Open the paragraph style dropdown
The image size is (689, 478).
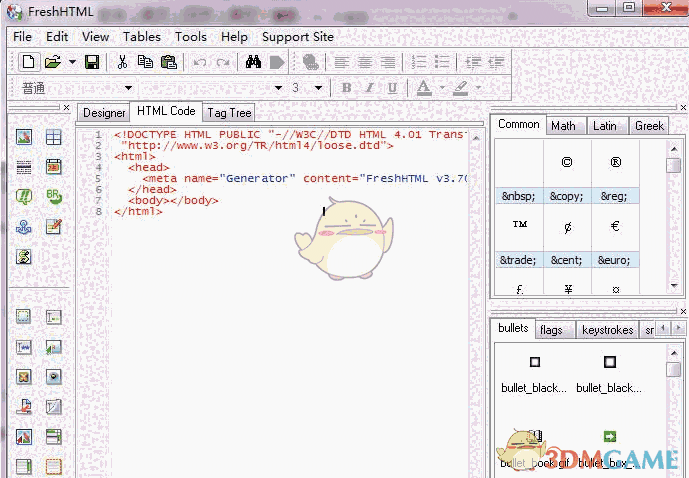point(128,88)
